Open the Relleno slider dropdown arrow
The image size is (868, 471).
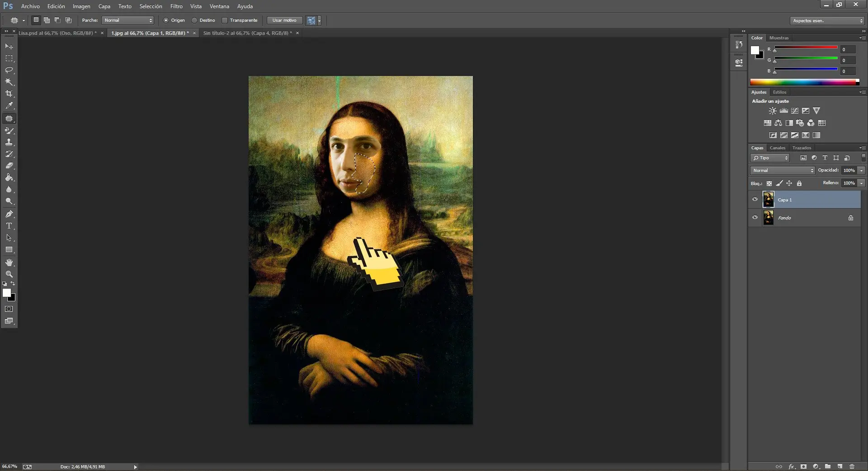coord(862,183)
